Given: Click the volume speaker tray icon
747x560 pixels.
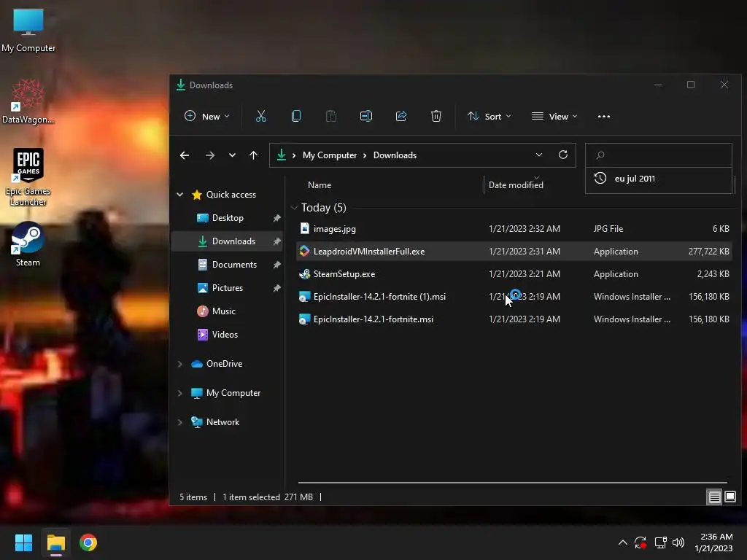Looking at the screenshot, I should pos(678,542).
